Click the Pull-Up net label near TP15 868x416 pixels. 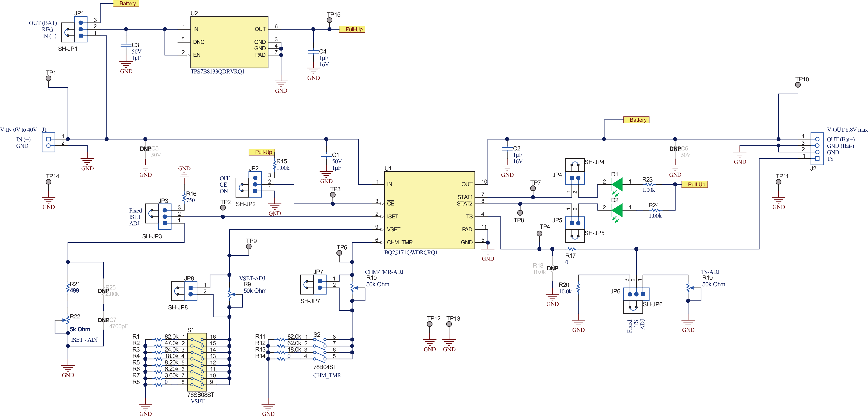click(352, 29)
